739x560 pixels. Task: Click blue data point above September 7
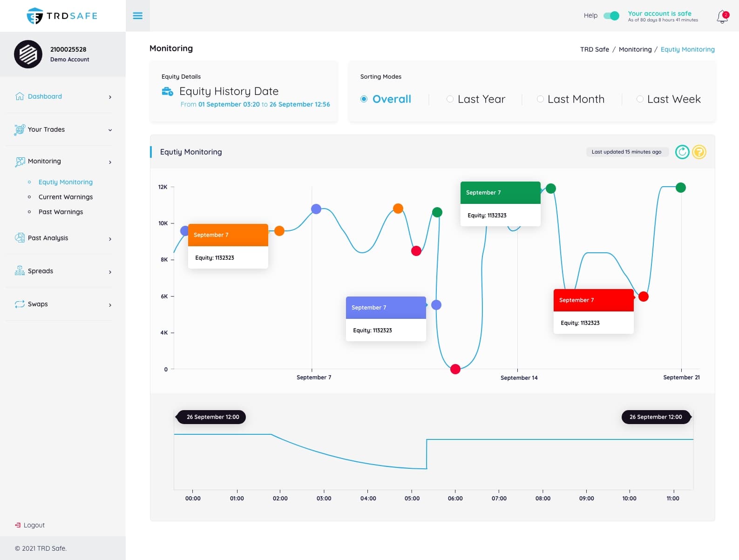(316, 209)
